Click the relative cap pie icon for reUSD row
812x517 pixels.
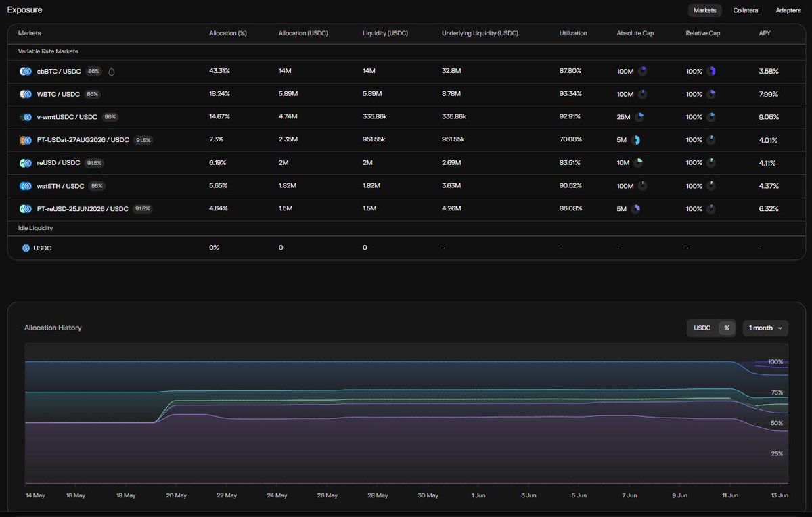click(711, 163)
